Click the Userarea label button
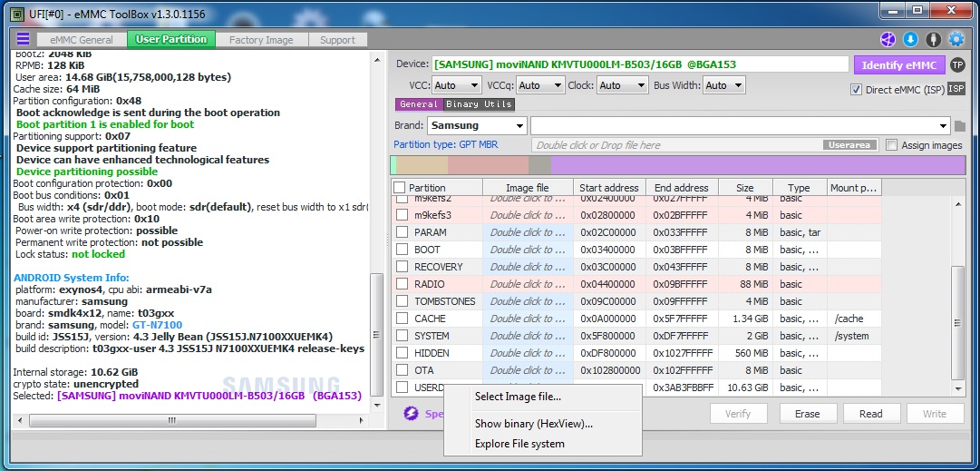 [x=849, y=145]
